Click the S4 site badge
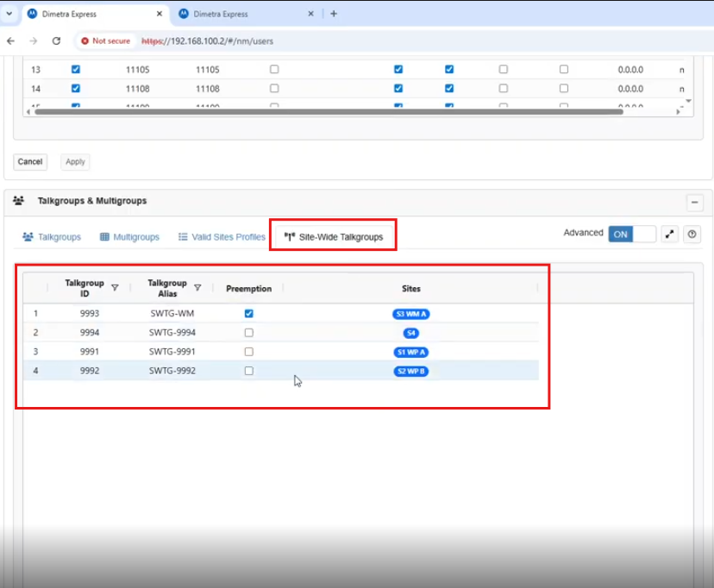 410,333
